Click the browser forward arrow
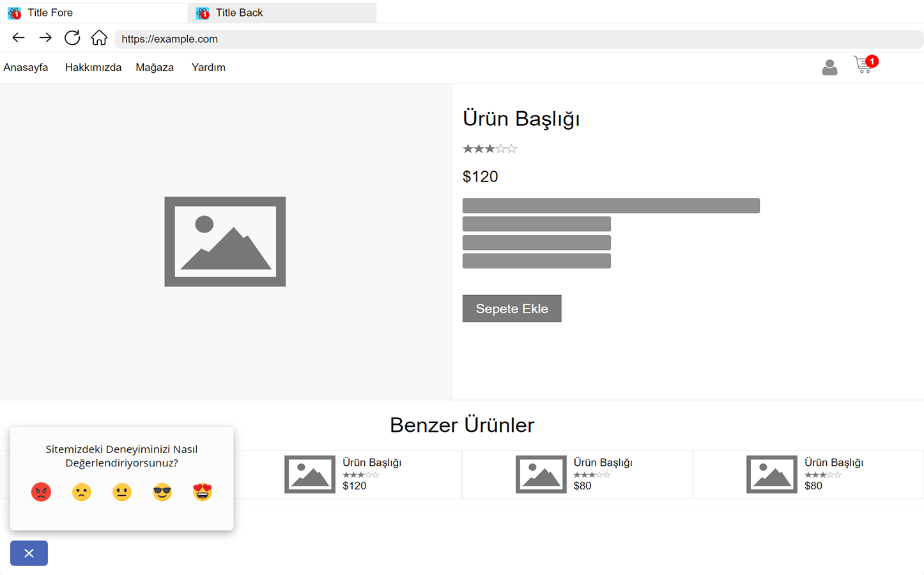Viewport: 924px width, 575px height. (x=45, y=38)
